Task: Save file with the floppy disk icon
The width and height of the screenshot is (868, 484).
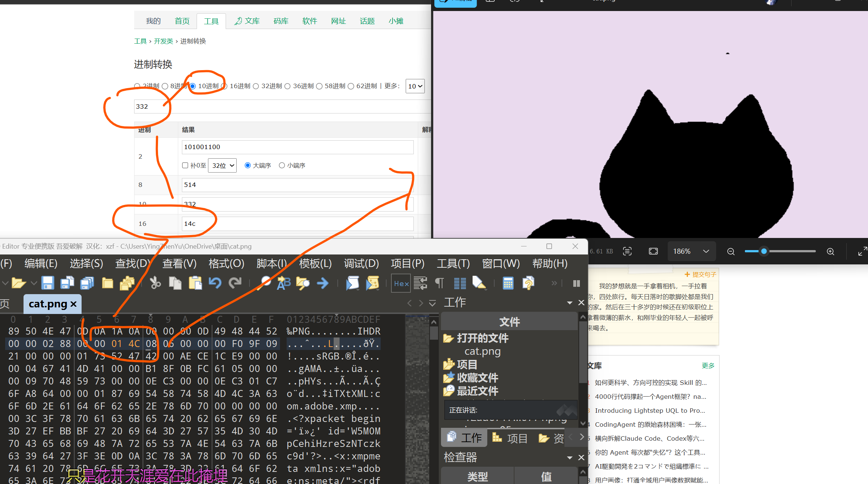Action: point(48,283)
